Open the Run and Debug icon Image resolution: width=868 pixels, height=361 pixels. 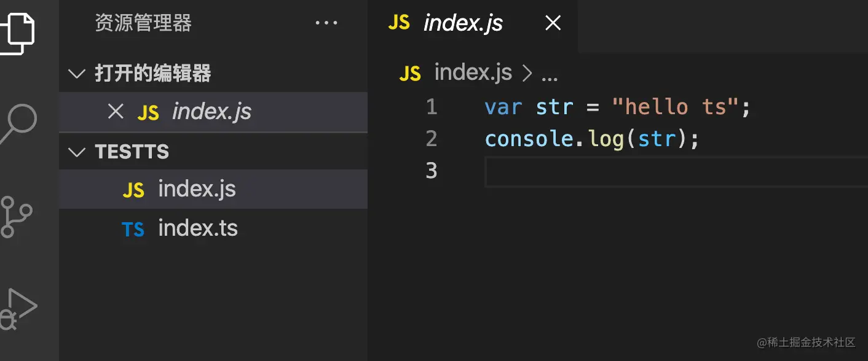tap(17, 308)
